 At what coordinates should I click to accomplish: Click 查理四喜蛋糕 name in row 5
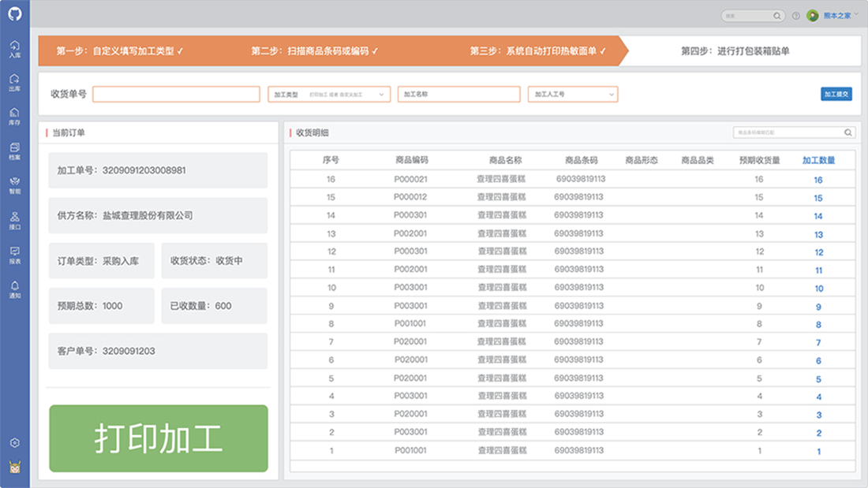pos(502,378)
